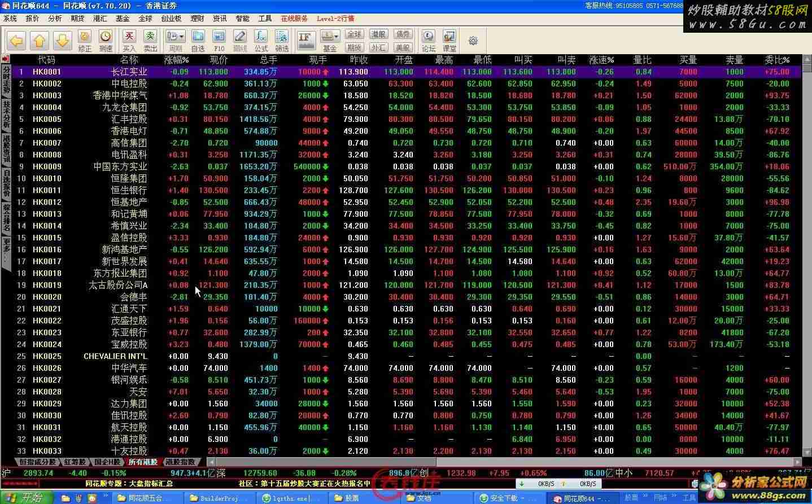Image resolution: width=812 pixels, height=504 pixels.
Task: Click the red pin icon above side tabs
Action: click(x=6, y=59)
